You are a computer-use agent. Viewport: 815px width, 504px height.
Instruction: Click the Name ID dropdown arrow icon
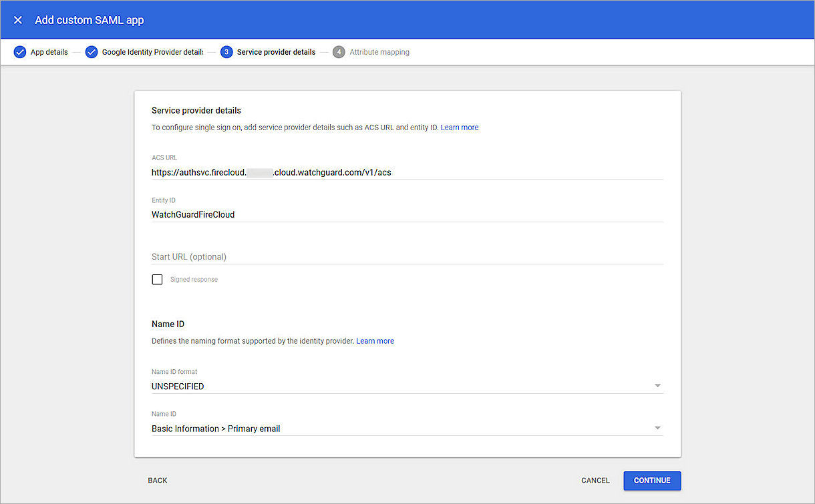[657, 427]
